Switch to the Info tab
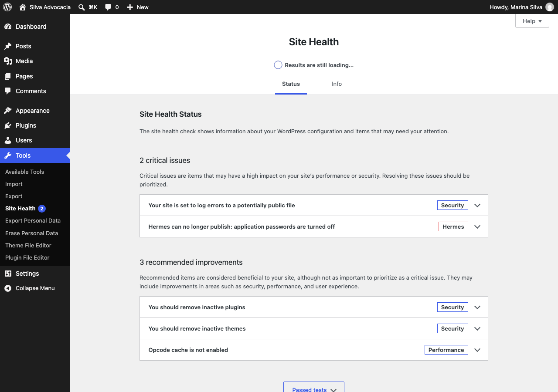The height and width of the screenshot is (392, 558). (x=337, y=84)
